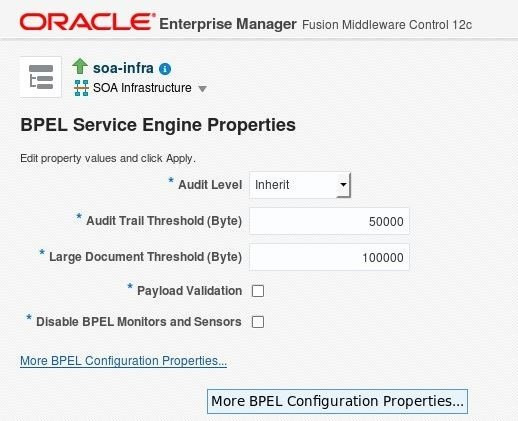Enable the Payload Validation checkbox
This screenshot has height=421, width=518.
(x=258, y=291)
